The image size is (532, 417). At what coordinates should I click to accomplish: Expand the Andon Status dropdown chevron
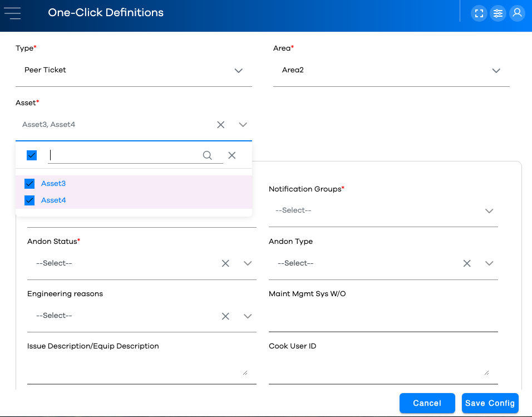point(248,263)
